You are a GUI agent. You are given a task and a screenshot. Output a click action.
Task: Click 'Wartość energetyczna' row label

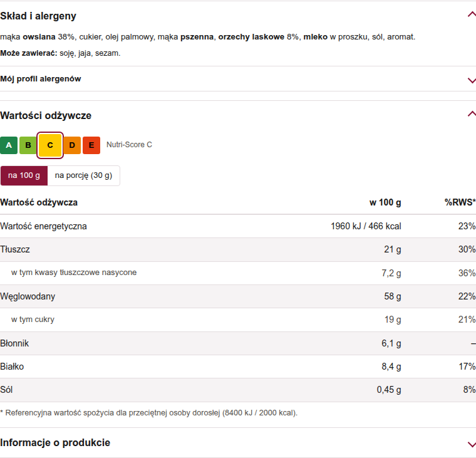[x=43, y=226]
